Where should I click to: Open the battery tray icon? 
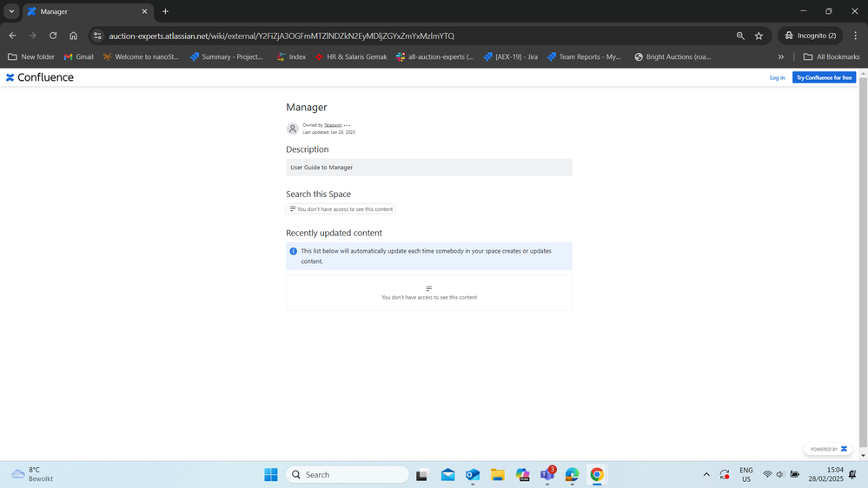click(x=794, y=474)
